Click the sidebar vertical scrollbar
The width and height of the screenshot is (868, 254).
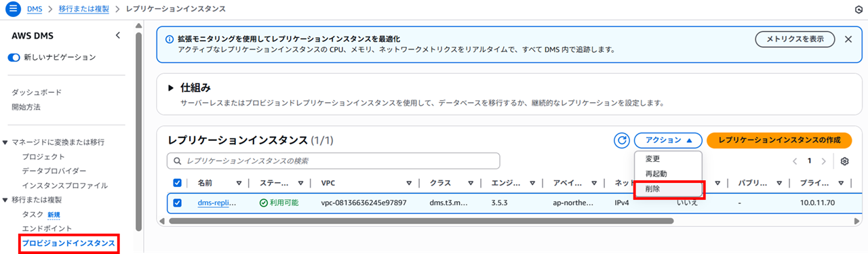pos(139,131)
